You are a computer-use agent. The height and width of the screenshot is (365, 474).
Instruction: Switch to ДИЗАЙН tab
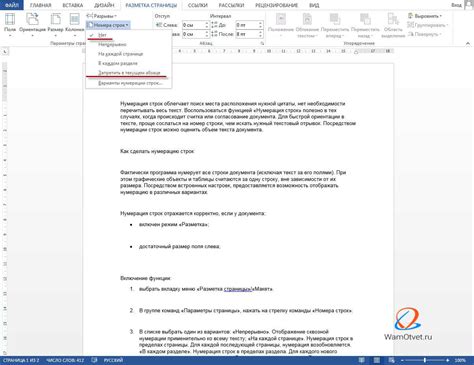coord(104,5)
